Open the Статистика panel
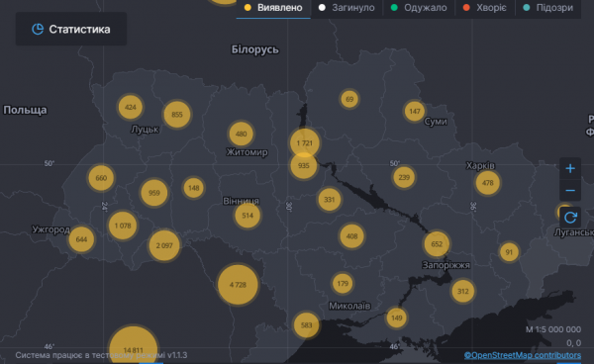Image resolution: width=594 pixels, height=364 pixels. [71, 29]
